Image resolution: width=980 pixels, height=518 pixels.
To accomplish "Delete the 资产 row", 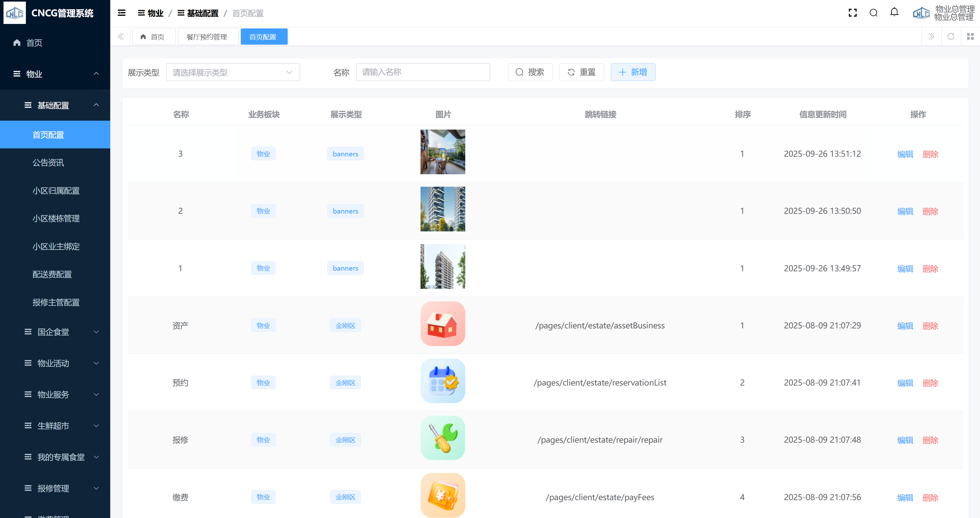I will [930, 326].
